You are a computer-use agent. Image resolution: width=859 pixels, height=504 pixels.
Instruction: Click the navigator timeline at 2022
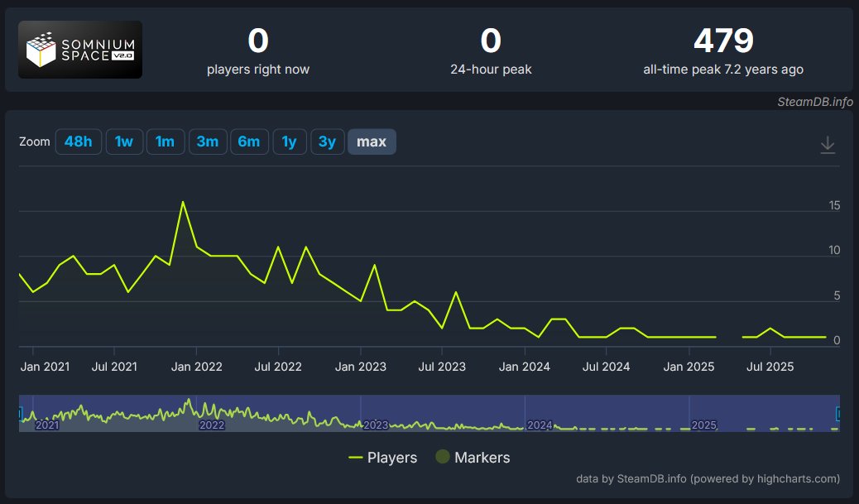pyautogui.click(x=212, y=425)
